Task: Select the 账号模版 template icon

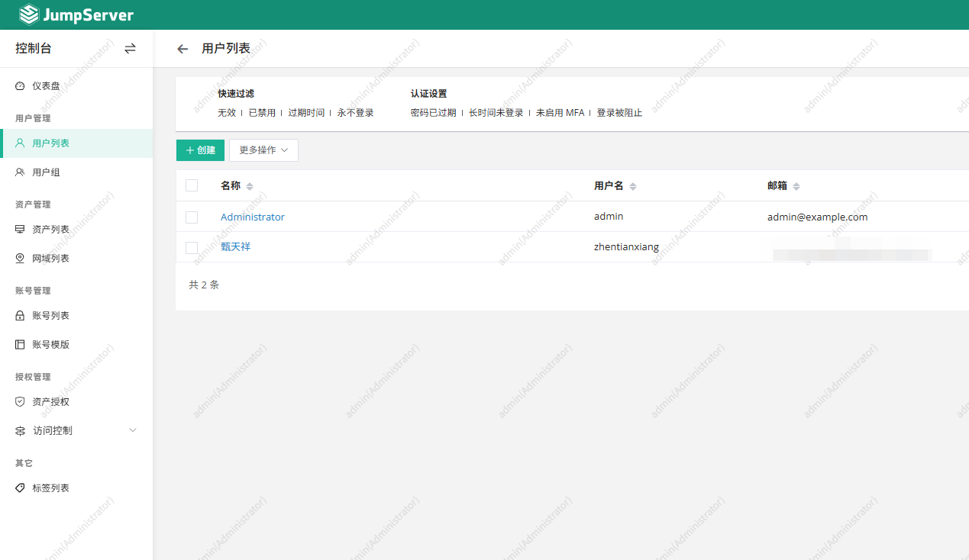Action: tap(21, 344)
